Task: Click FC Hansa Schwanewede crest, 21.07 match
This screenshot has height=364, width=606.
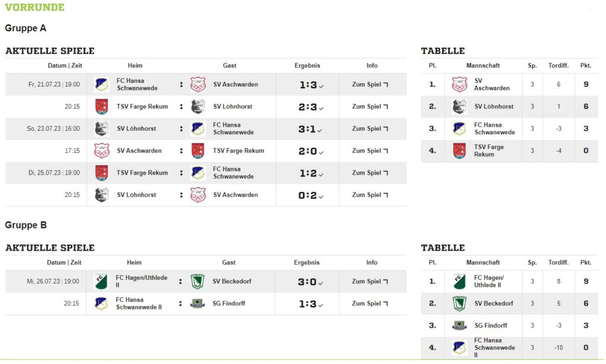Action: [x=102, y=85]
